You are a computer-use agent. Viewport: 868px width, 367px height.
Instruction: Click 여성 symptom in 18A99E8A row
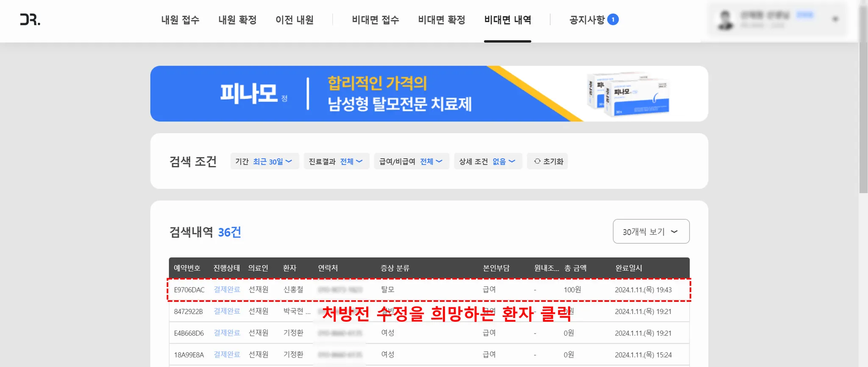pyautogui.click(x=388, y=354)
